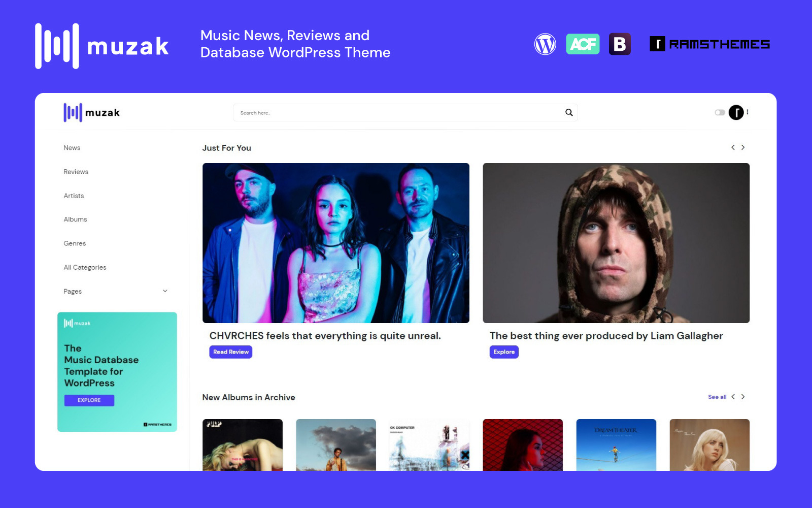Click the previous arrow in Just For You
812x508 pixels.
(x=733, y=147)
